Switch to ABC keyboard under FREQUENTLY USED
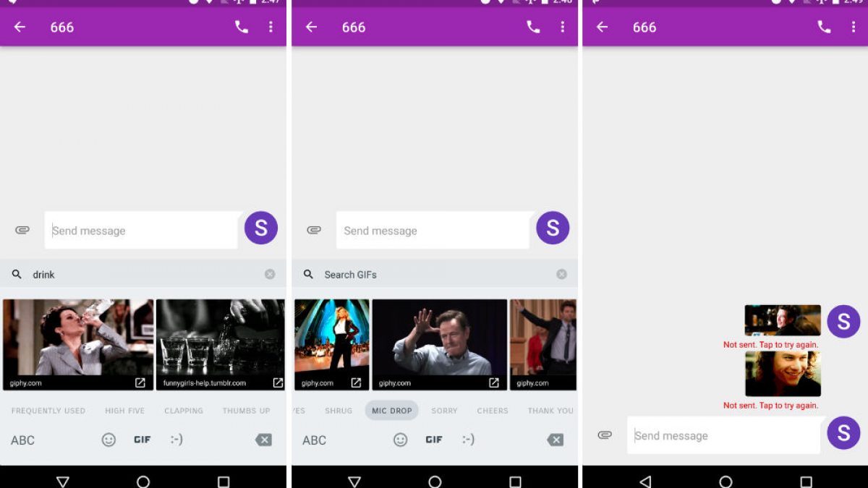 pyautogui.click(x=22, y=440)
